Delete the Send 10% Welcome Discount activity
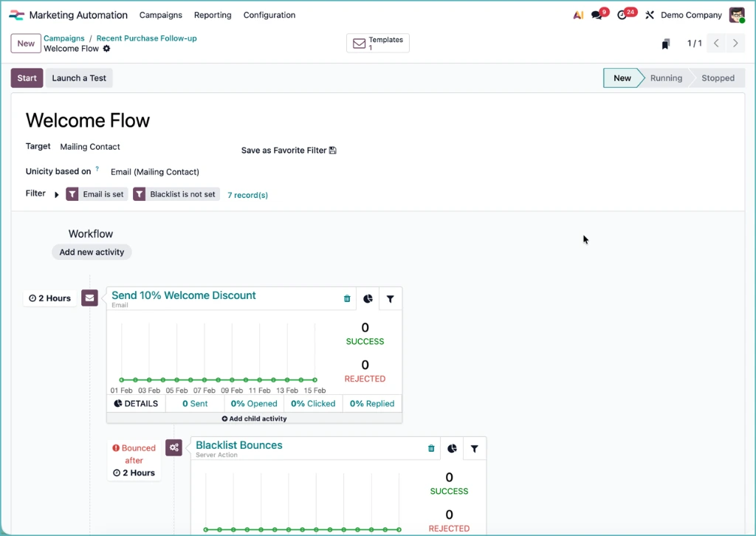 347,299
